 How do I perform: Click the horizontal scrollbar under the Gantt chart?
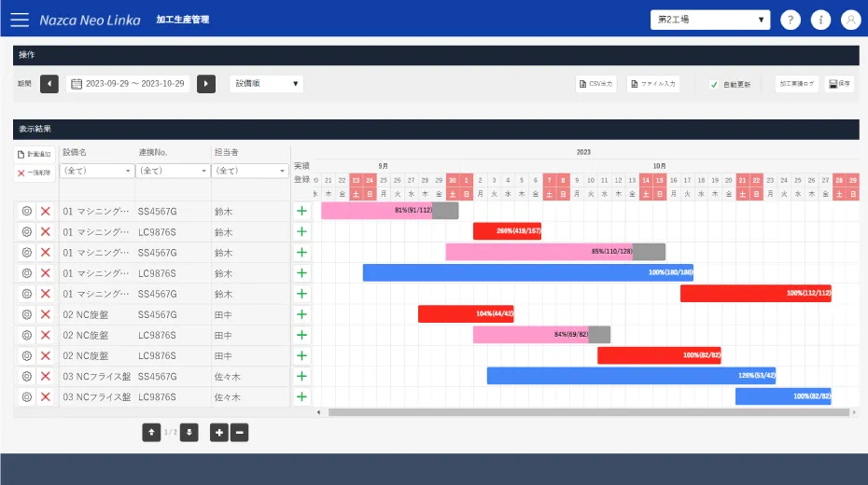588,412
